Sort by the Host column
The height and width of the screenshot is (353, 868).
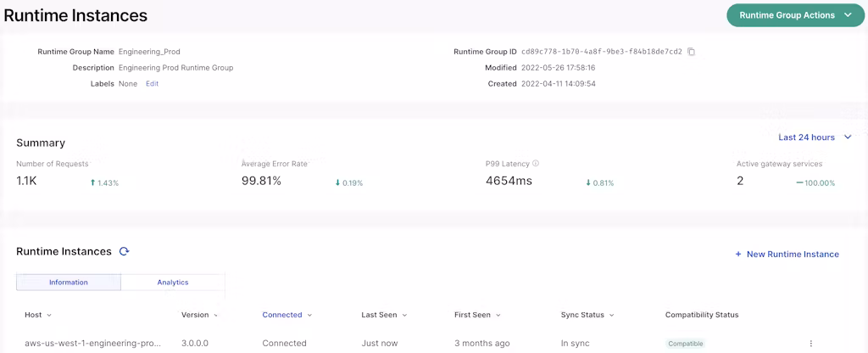pyautogui.click(x=38, y=315)
